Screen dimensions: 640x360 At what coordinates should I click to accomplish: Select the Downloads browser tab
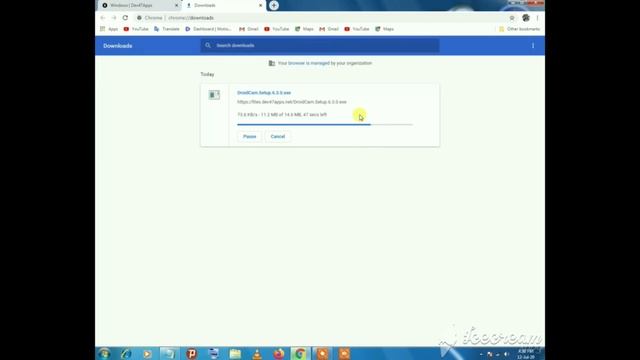click(224, 5)
